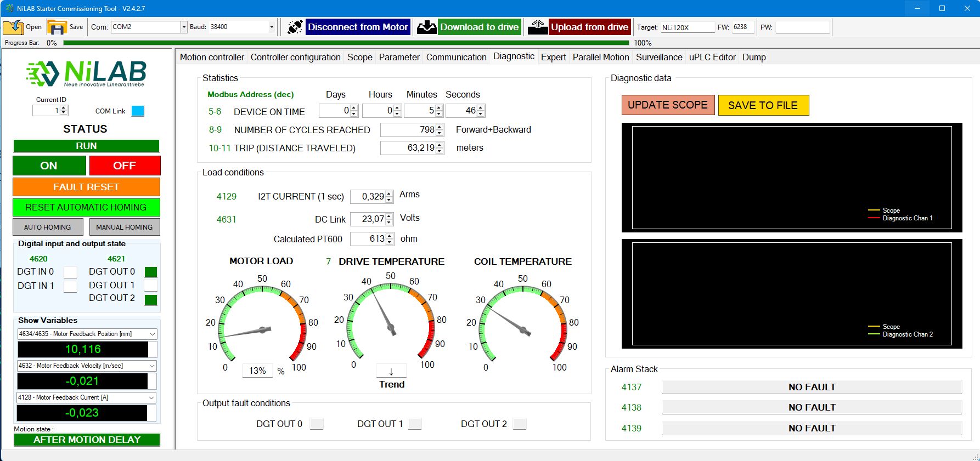Toggle the DGT OUT 1 checkbox
The image size is (980, 461).
point(151,286)
